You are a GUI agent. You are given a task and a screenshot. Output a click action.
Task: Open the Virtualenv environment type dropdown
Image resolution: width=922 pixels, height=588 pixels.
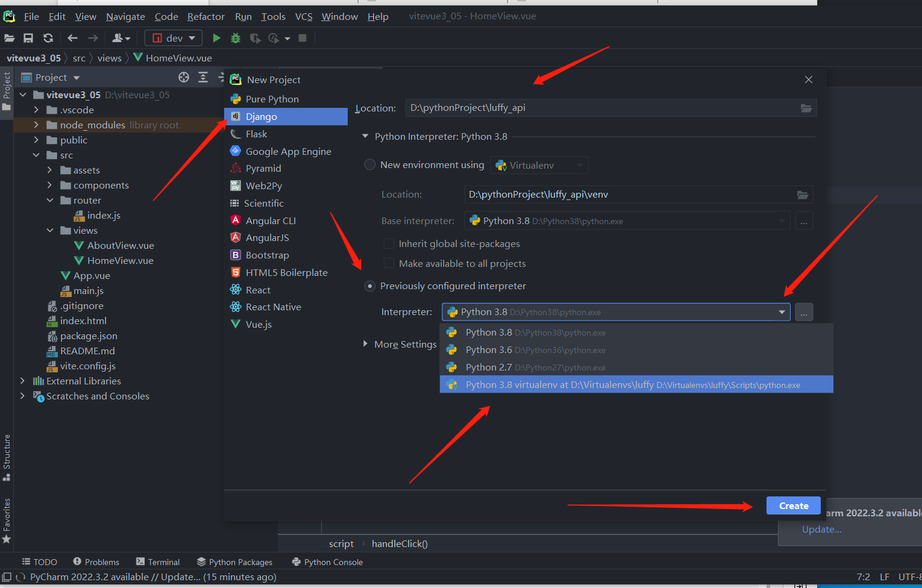click(x=539, y=165)
